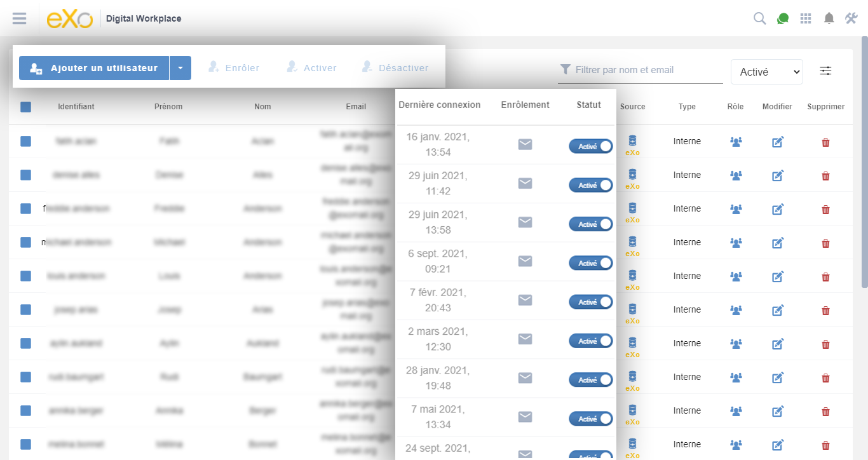Screen dimensions: 868x460
Task: Click the Identifiant column header
Action: coord(76,107)
